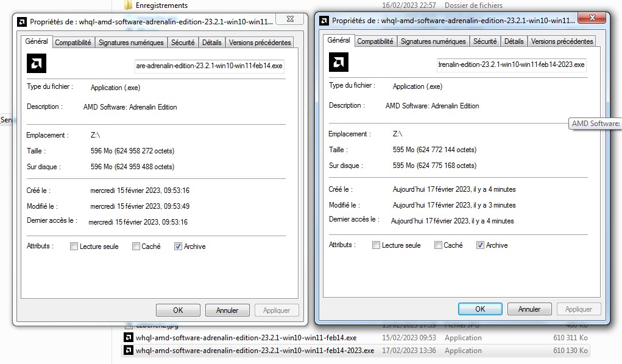Click AMD Software tooltip at right edge
Screen dimensions: 622x364
[x=595, y=124]
